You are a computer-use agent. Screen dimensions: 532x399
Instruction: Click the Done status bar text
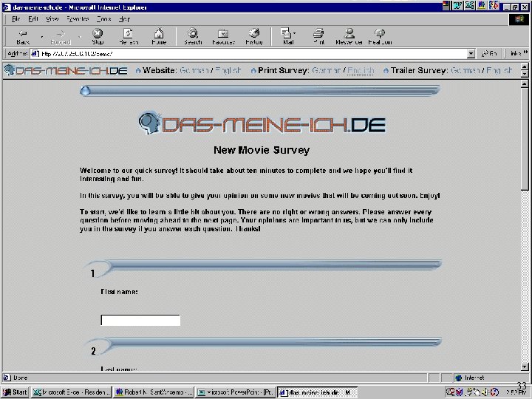click(21, 378)
